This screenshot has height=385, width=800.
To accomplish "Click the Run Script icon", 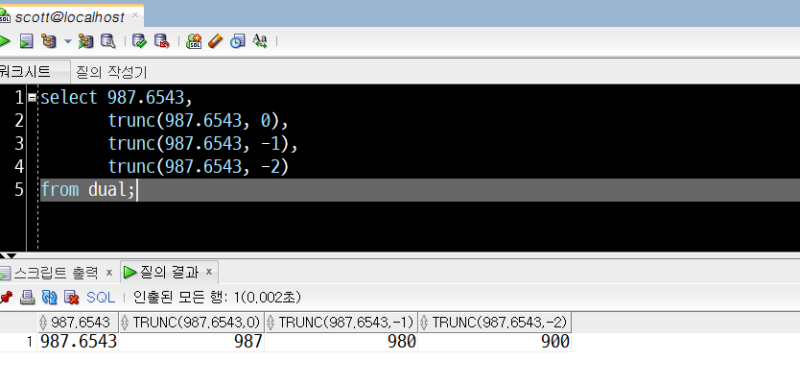I will pos(27,41).
